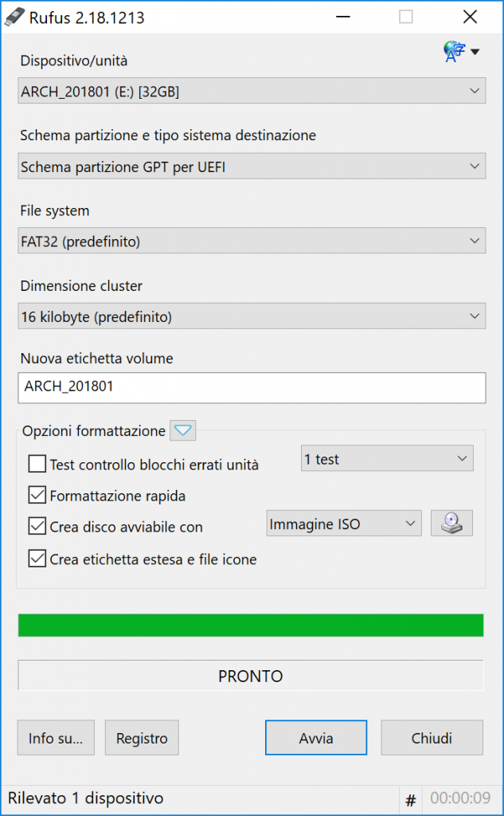Viewport: 504px width, 816px height.
Task: Toggle advanced formatting options arrow
Action: pos(183,431)
